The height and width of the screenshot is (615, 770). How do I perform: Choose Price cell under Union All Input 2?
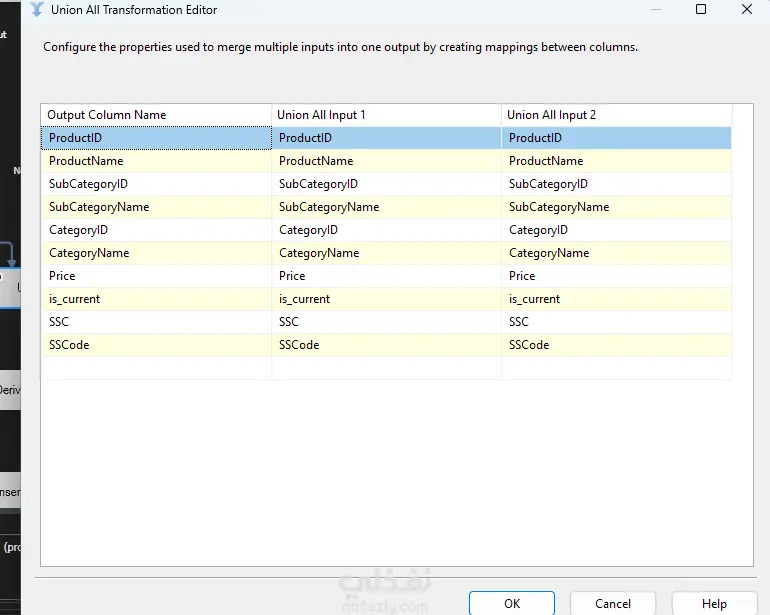[617, 276]
